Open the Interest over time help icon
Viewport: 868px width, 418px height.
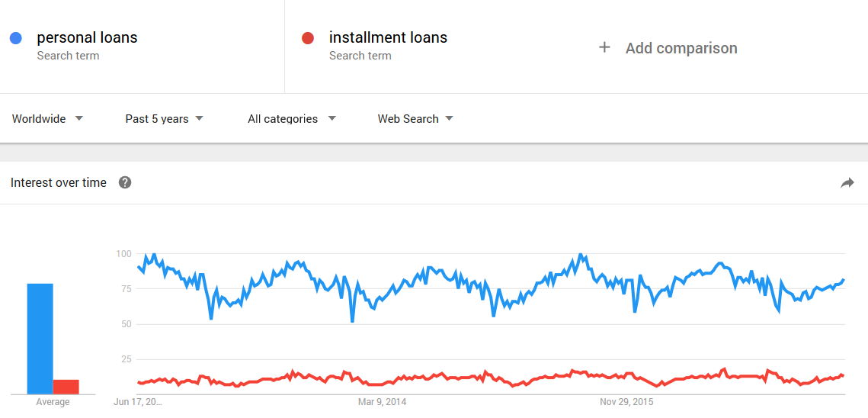click(x=125, y=182)
